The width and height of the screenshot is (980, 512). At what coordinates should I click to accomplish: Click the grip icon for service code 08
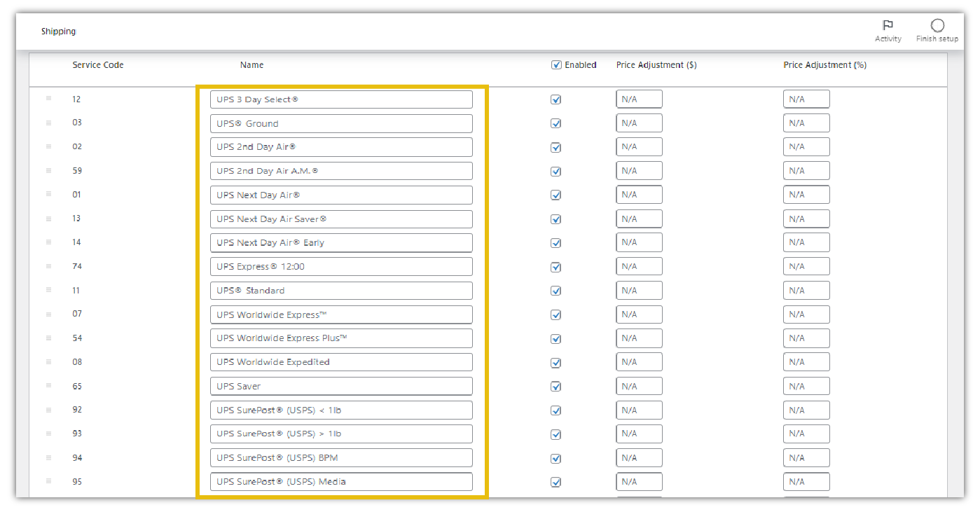point(48,361)
